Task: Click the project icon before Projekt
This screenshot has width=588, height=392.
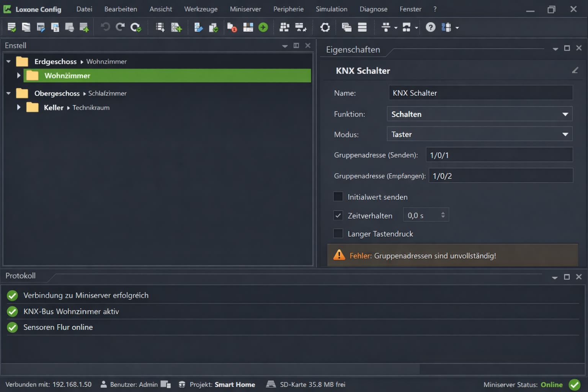Action: (x=182, y=384)
